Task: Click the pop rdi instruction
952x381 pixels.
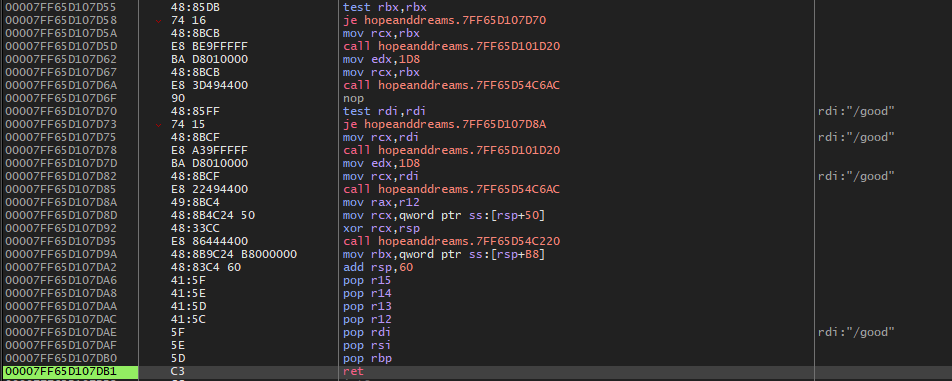Action: 367,332
